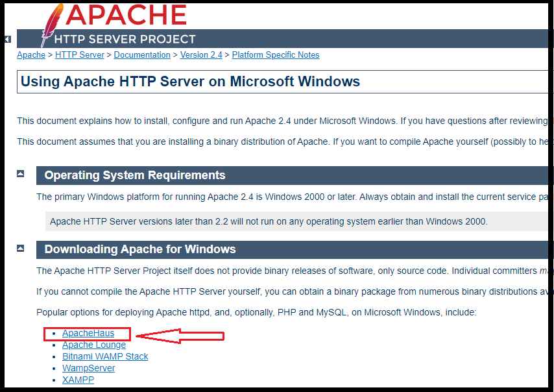Click the note about versions later than 2.2
This screenshot has width=554, height=392.
269,221
